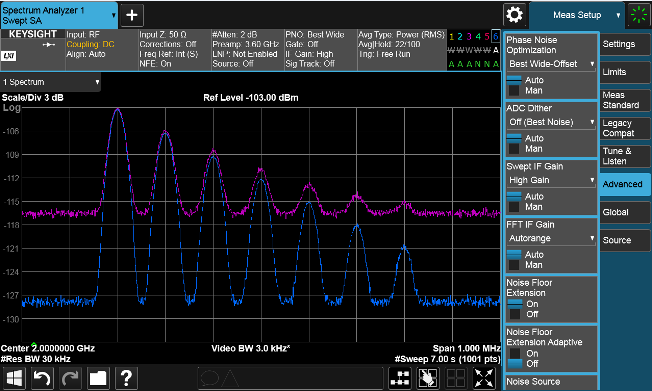Expand the Meas Setup menu dropdown

pos(577,15)
